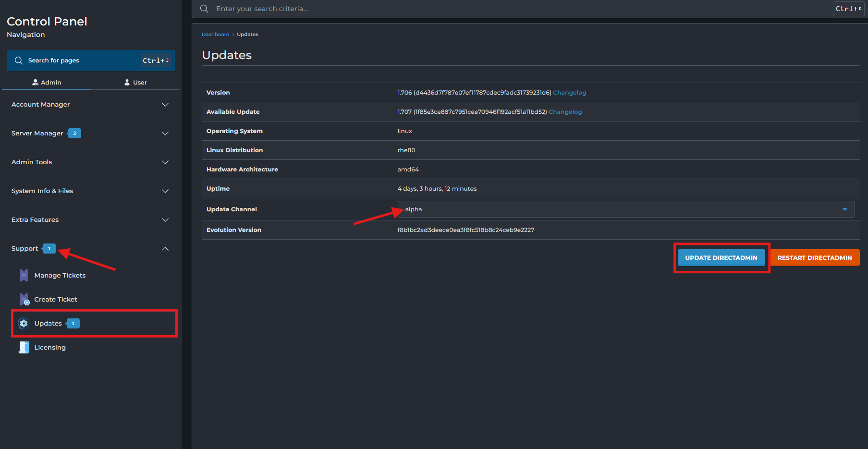Click the Create Ticket icon
The image size is (868, 449).
(24, 299)
